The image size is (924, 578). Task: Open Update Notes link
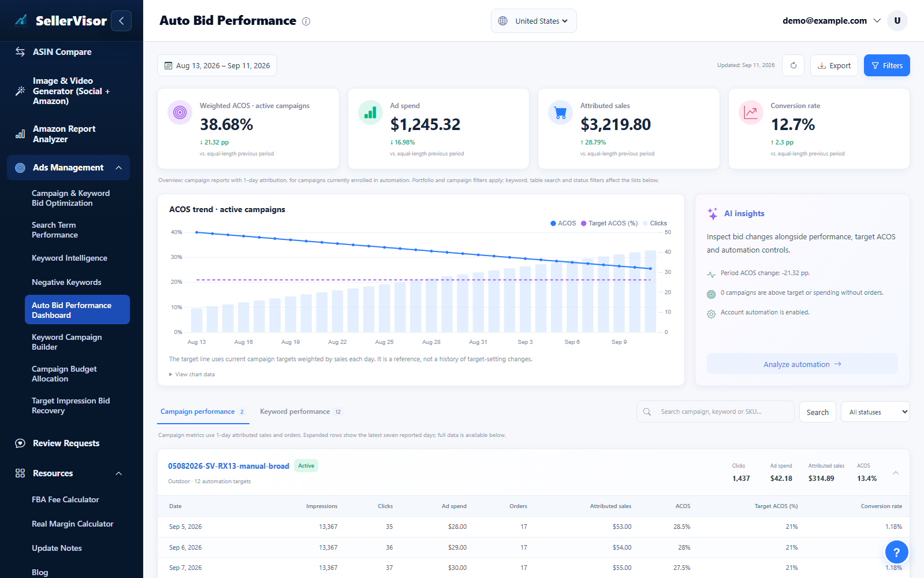coord(57,549)
